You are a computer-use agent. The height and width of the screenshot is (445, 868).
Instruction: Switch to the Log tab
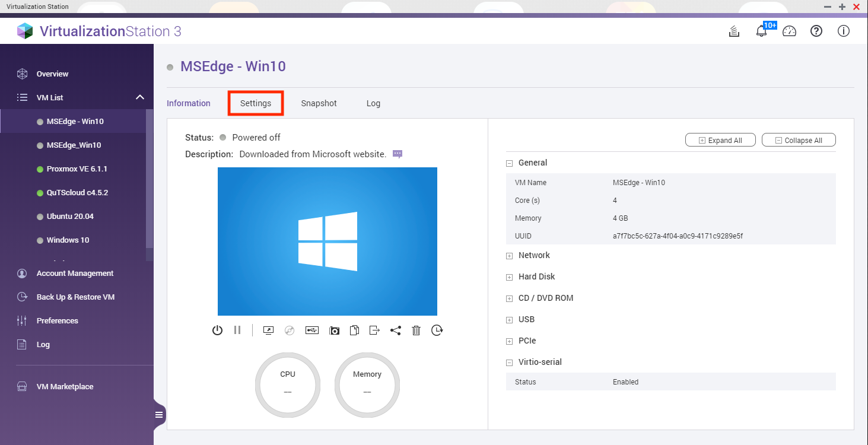pyautogui.click(x=373, y=103)
